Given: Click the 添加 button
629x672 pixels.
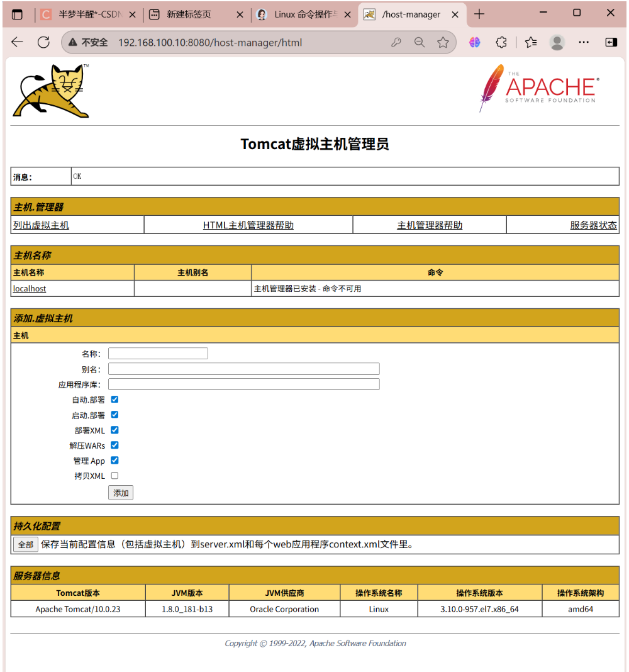Looking at the screenshot, I should 121,493.
